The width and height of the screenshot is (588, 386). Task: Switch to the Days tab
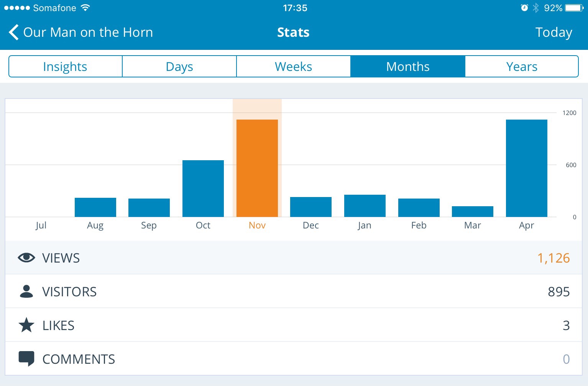pos(179,67)
